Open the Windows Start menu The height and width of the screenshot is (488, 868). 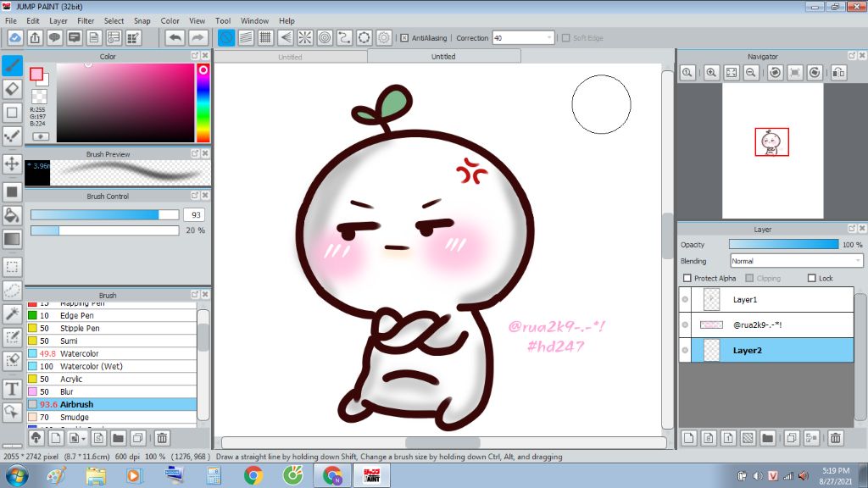tap(17, 475)
